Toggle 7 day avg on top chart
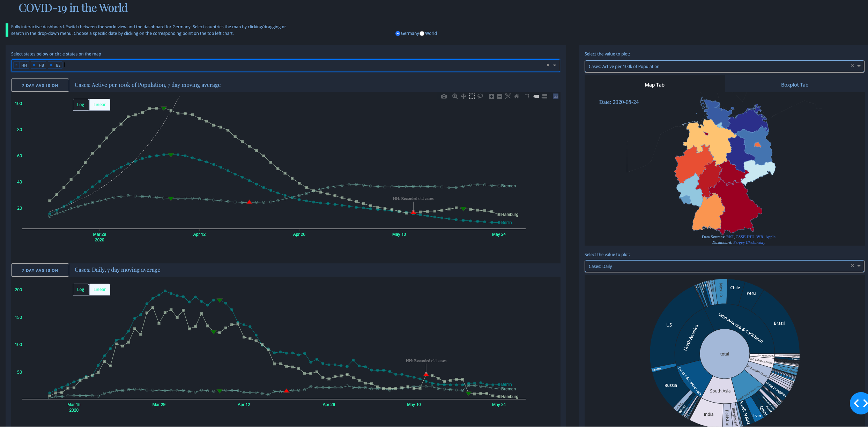The width and height of the screenshot is (868, 427). pos(40,85)
